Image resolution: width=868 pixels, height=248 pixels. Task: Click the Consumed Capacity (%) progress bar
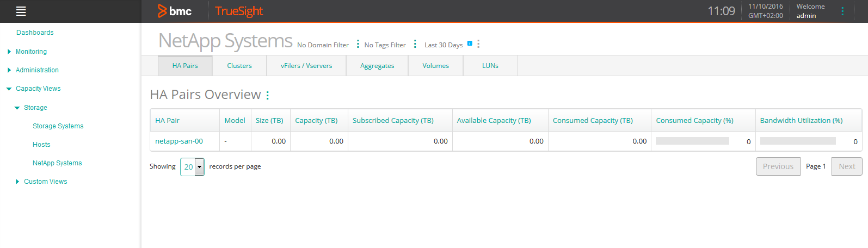(x=692, y=141)
